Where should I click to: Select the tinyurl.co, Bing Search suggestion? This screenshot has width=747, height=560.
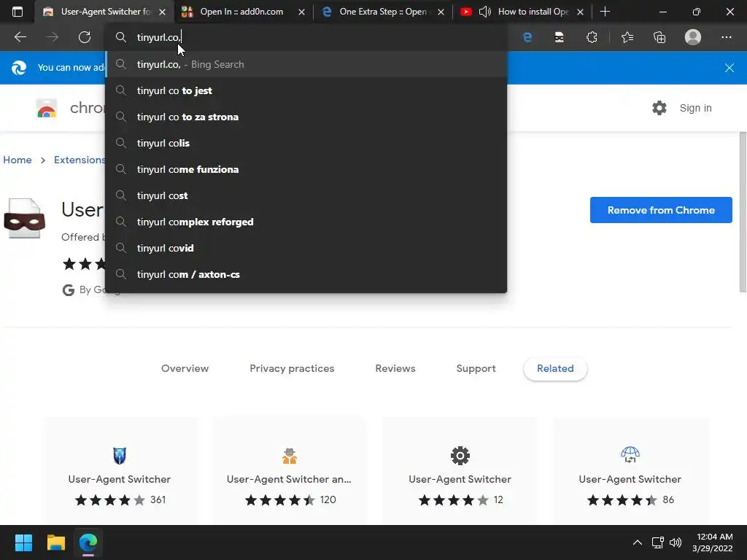306,64
